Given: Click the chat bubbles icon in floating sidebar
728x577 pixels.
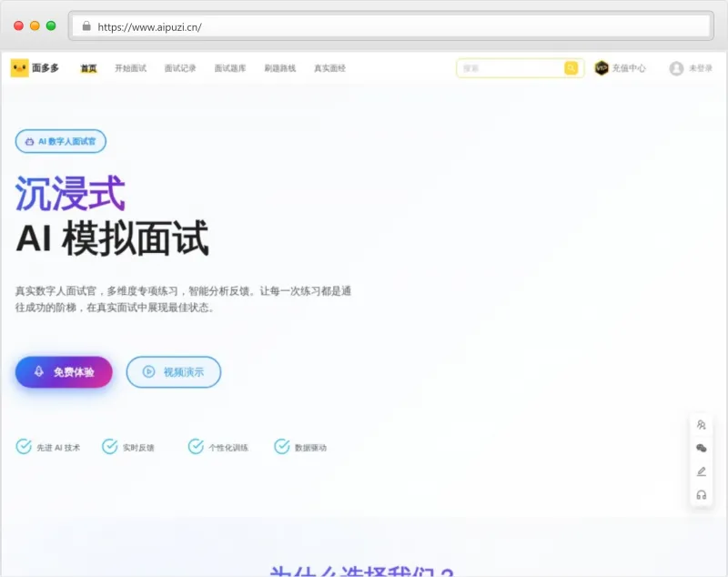Looking at the screenshot, I should (701, 448).
